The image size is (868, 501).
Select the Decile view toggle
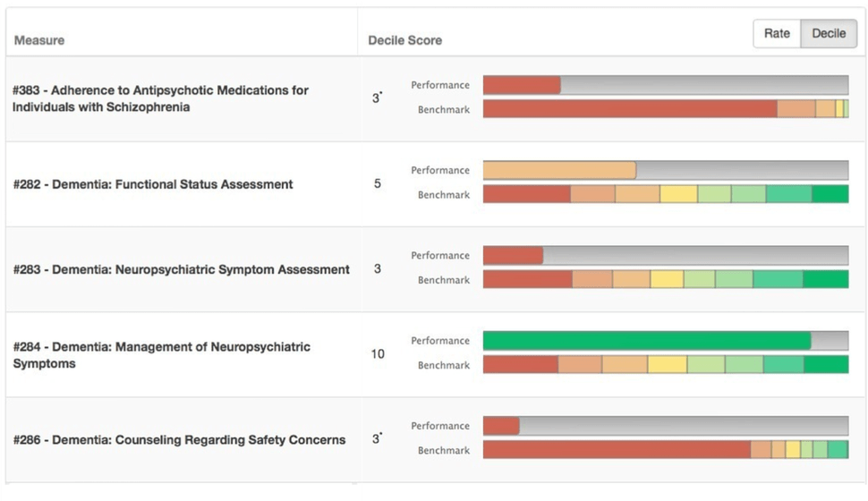point(828,34)
